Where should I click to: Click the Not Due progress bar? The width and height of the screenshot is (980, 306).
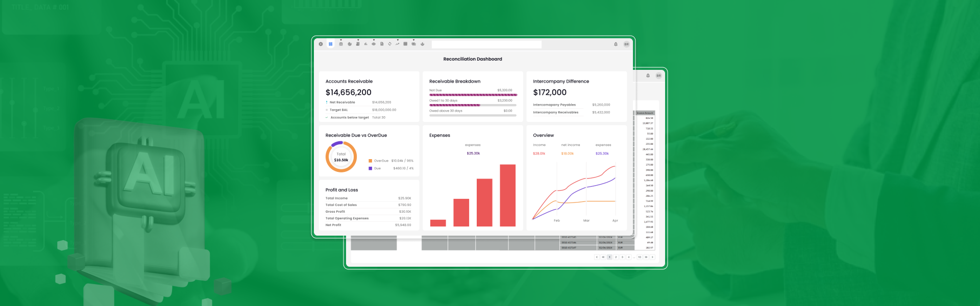tap(473, 95)
